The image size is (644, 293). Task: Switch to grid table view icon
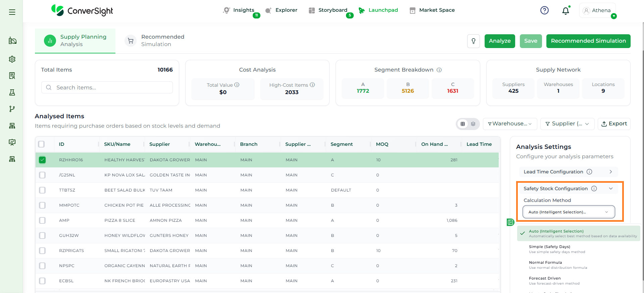(463, 124)
